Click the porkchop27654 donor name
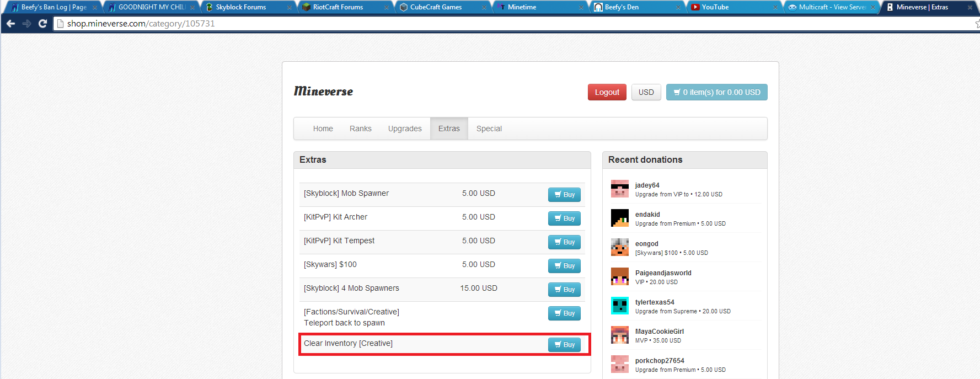 coord(660,361)
